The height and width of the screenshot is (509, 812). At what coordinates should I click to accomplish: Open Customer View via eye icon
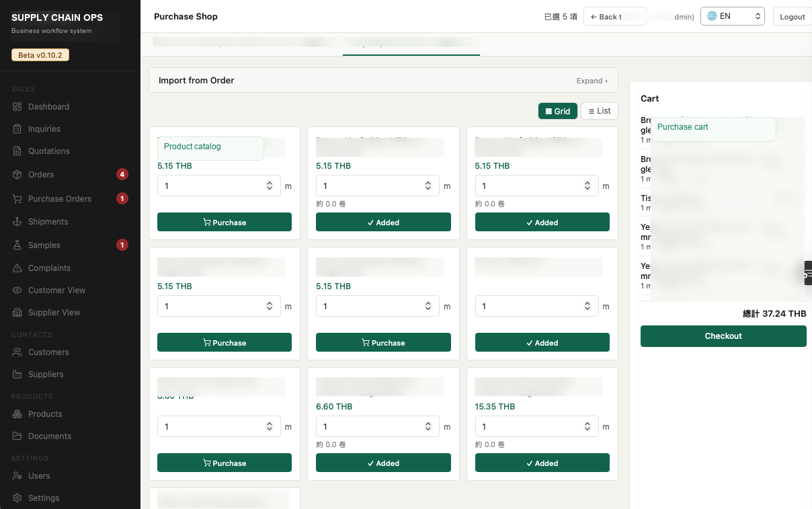tap(17, 290)
